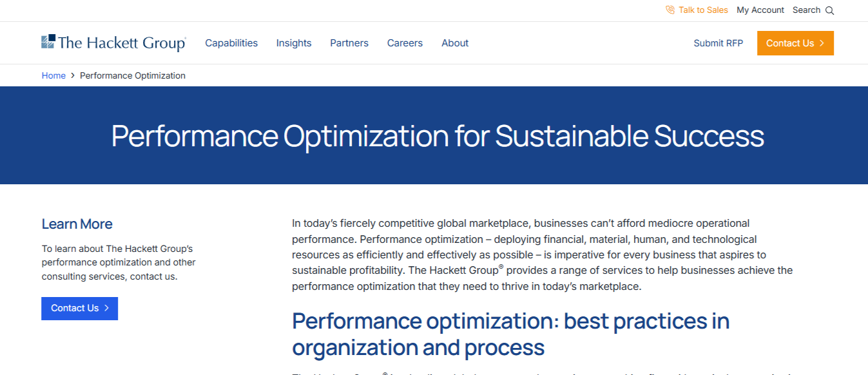Open the About menu

[455, 43]
